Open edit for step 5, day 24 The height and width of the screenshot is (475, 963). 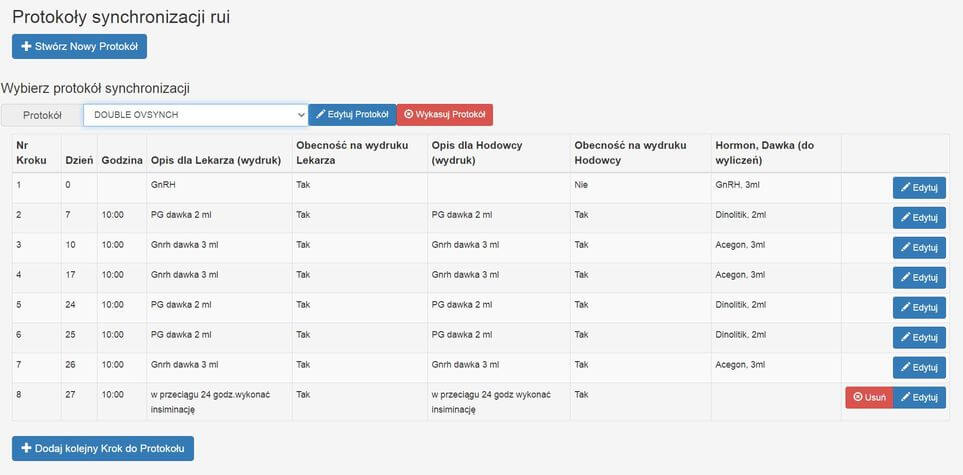point(918,307)
